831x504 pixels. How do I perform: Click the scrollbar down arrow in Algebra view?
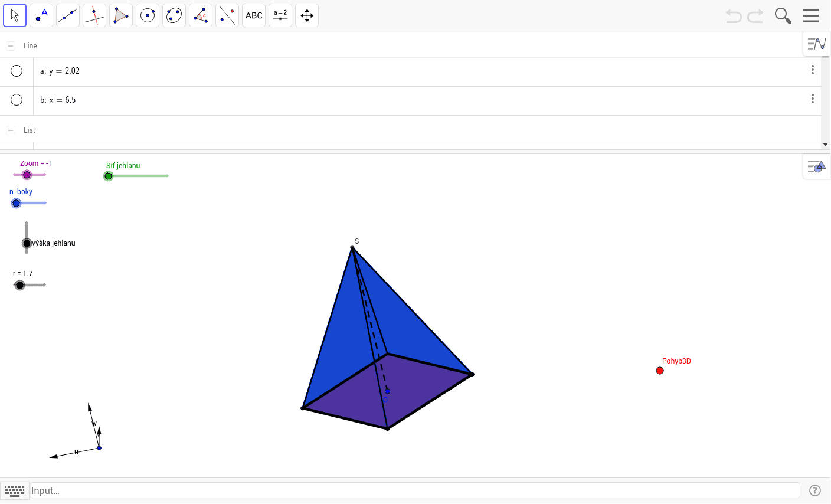tap(825, 145)
